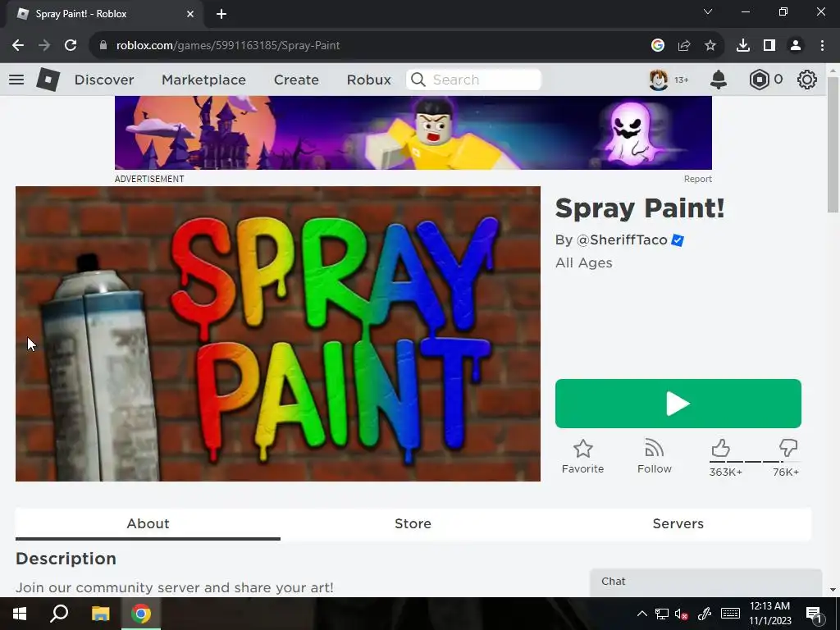Open a new browser tab
840x630 pixels.
click(x=221, y=14)
